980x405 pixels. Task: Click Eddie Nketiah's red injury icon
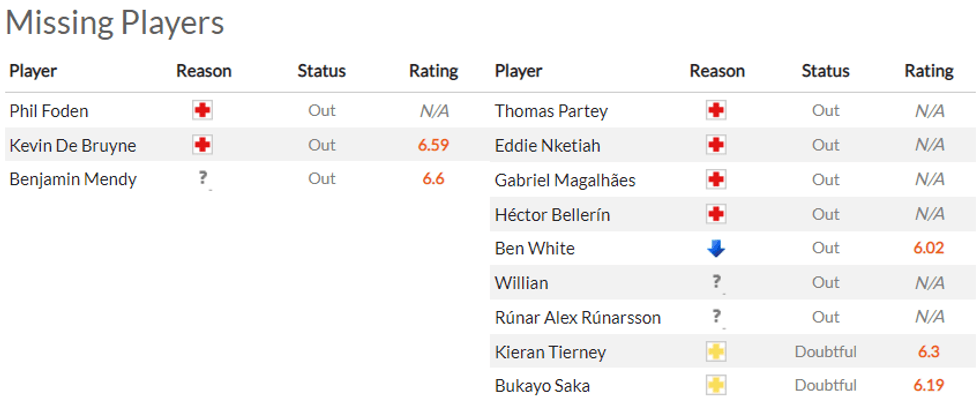pyautogui.click(x=716, y=146)
